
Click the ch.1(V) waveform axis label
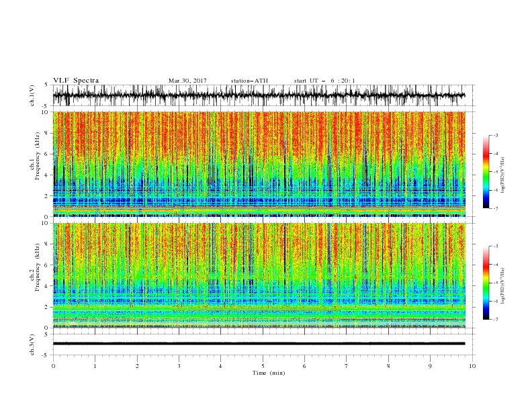pos(32,95)
